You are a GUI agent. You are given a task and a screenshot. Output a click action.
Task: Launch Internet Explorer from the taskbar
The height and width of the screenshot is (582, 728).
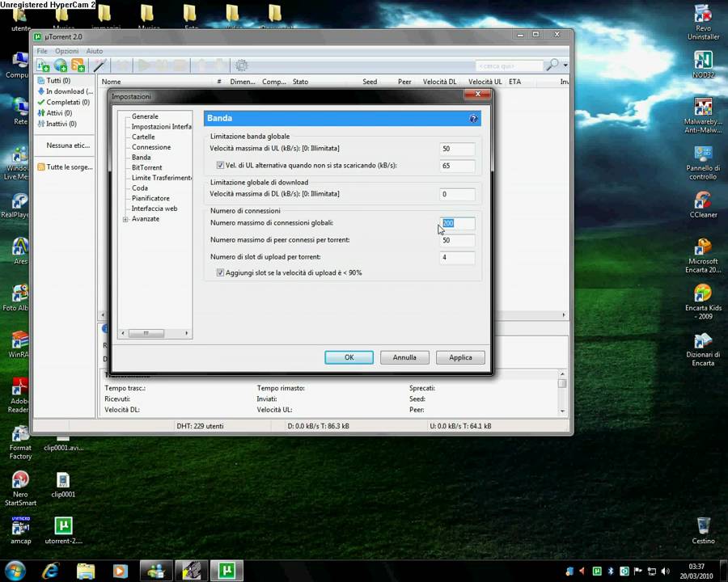[x=50, y=571]
